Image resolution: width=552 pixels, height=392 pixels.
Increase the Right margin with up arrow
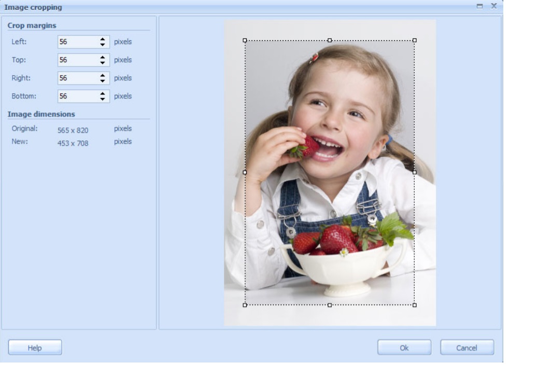pyautogui.click(x=103, y=76)
